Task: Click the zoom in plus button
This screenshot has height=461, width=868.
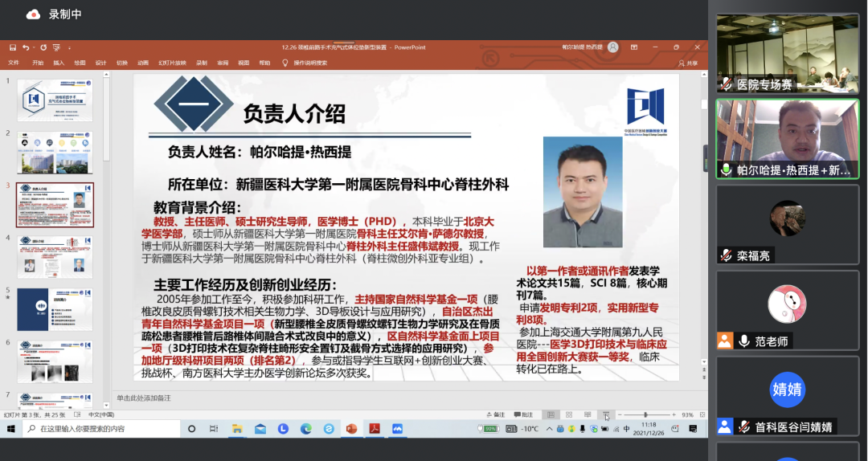Action: point(674,414)
